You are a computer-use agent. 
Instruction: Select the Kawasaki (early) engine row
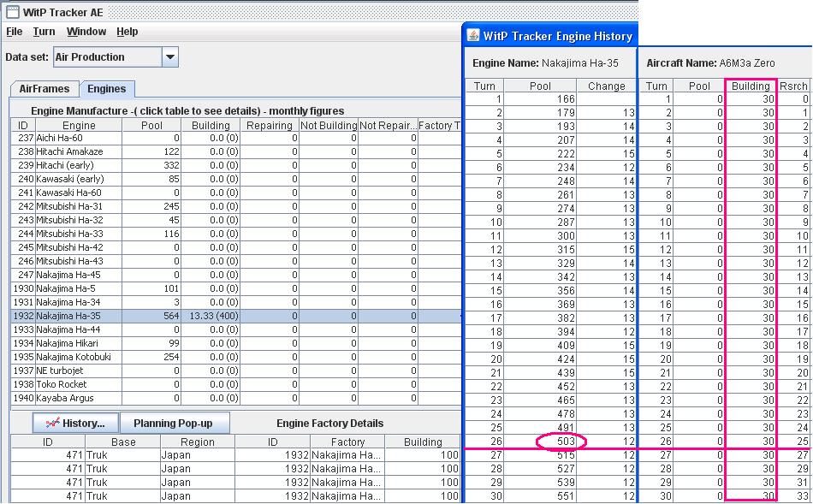point(236,179)
